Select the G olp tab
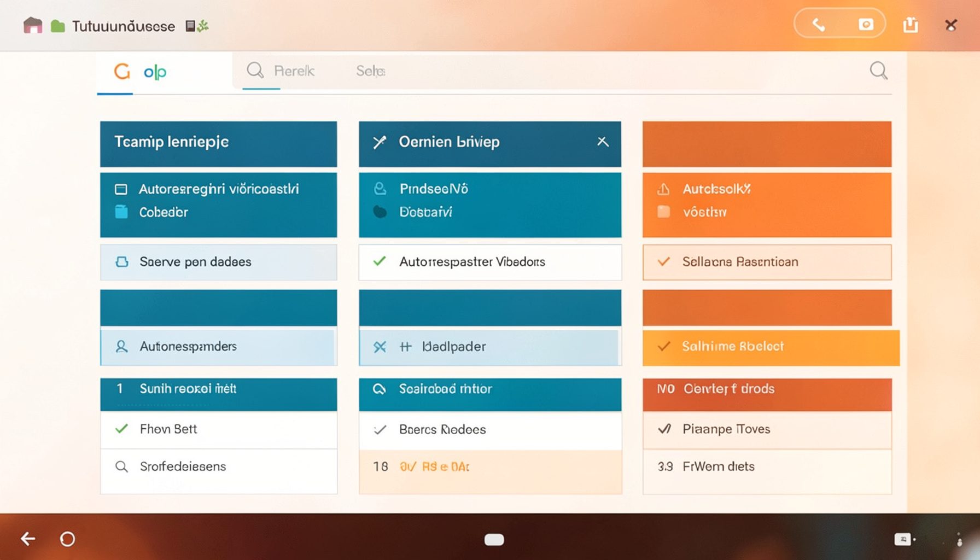980x560 pixels. (x=140, y=72)
